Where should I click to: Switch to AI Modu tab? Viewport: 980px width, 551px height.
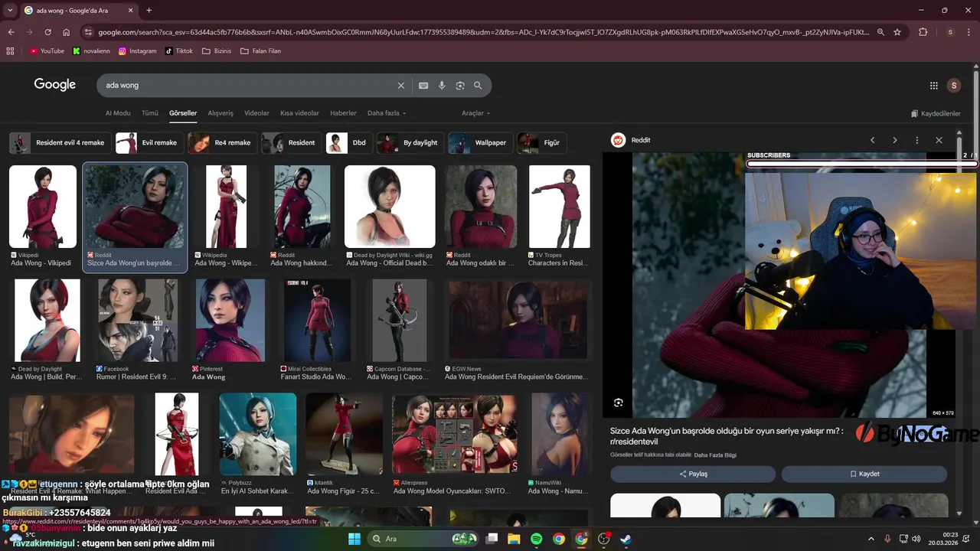pyautogui.click(x=118, y=113)
